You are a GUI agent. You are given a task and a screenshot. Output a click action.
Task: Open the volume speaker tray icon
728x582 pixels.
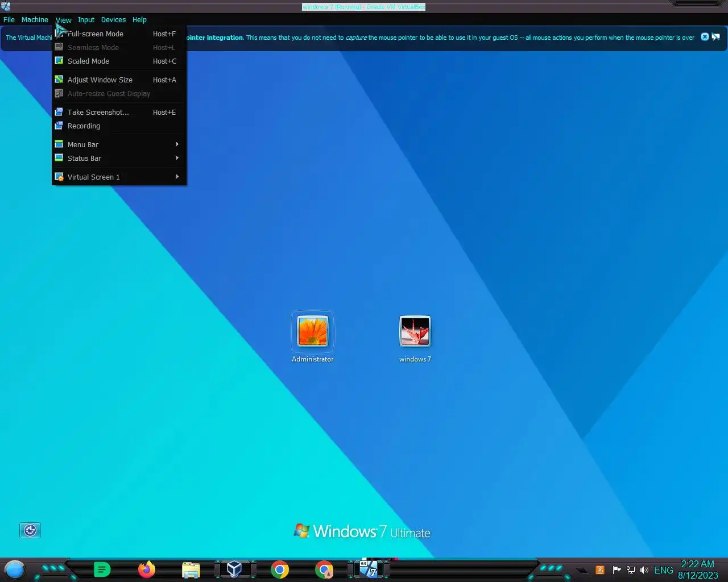point(644,570)
